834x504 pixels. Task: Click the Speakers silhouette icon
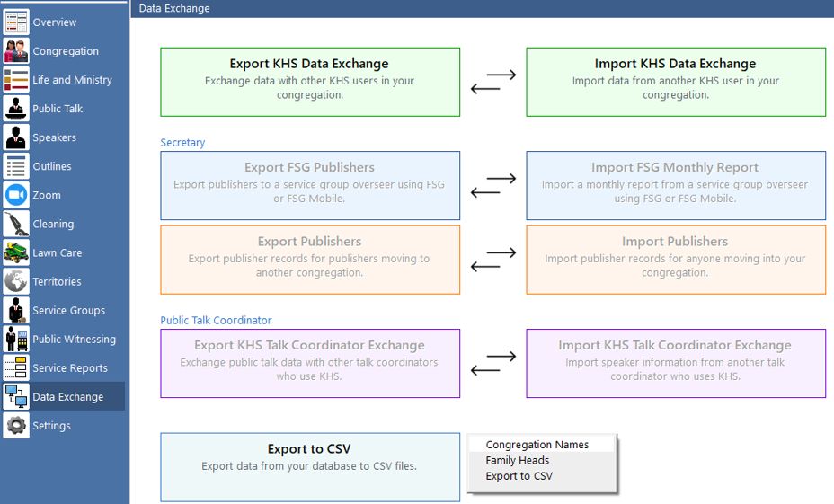click(x=16, y=137)
